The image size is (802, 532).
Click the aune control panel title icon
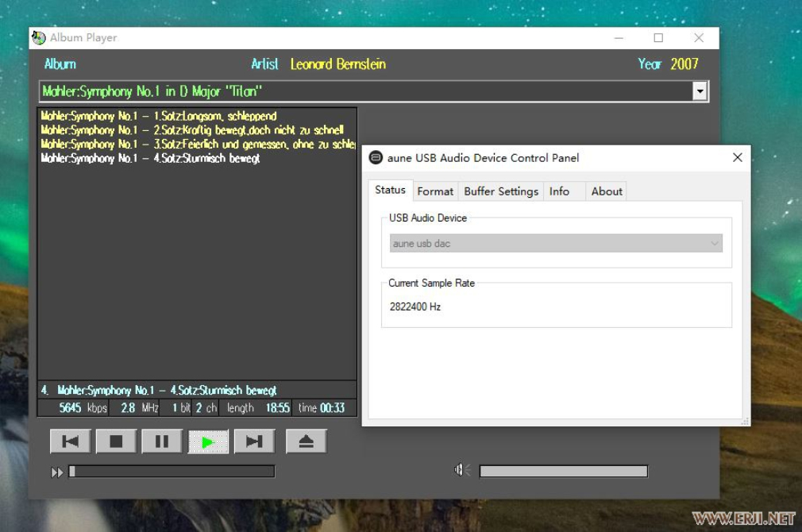coord(376,157)
